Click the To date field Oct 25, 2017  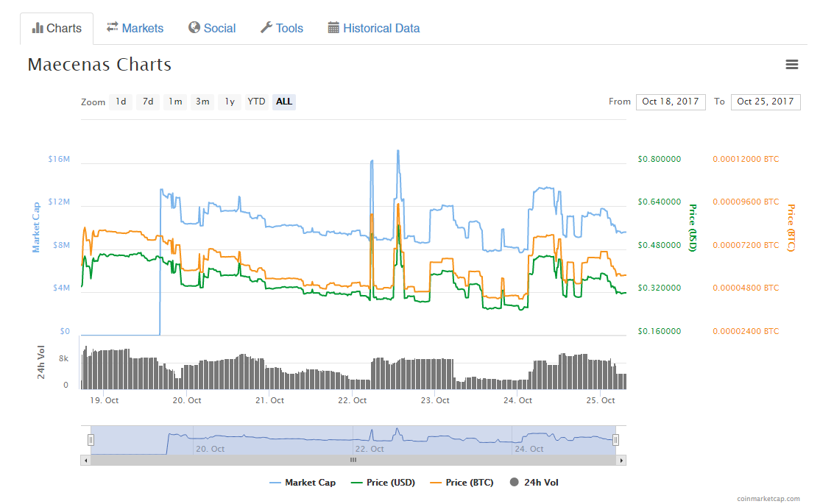(765, 102)
